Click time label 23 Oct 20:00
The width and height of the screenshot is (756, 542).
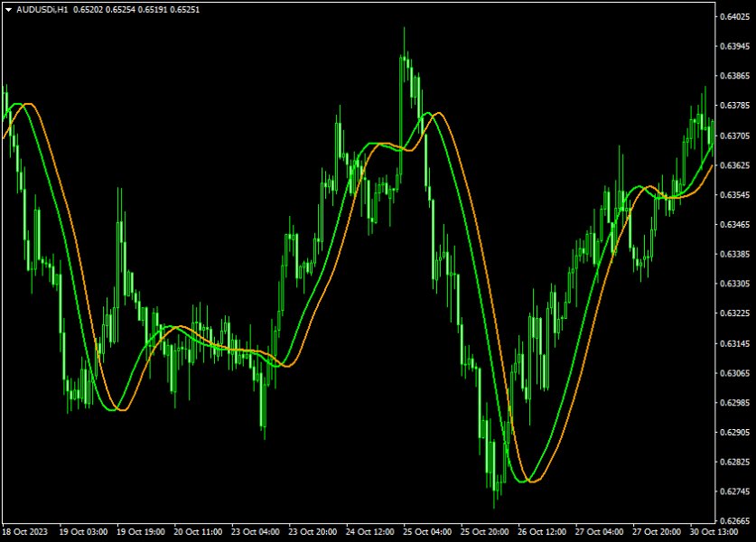pyautogui.click(x=313, y=532)
